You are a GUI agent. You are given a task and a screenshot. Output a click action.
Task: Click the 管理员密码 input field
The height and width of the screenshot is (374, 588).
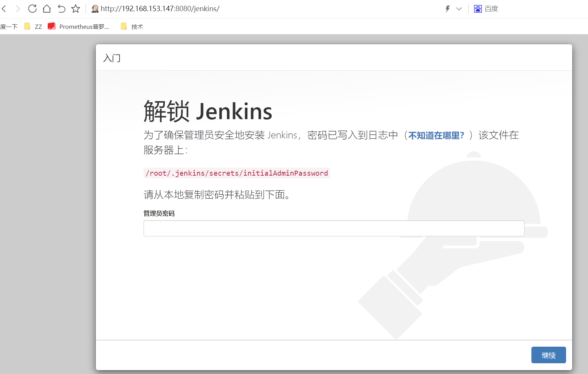pyautogui.click(x=334, y=228)
